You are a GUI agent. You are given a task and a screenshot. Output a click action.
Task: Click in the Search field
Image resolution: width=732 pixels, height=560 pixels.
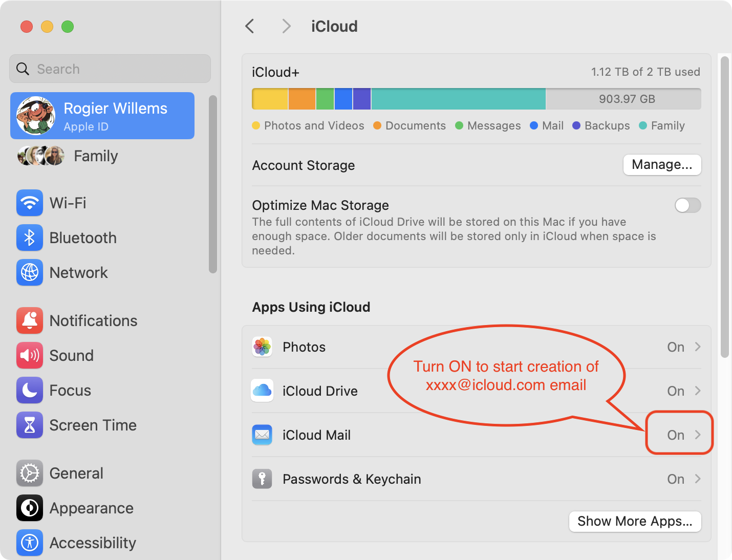pyautogui.click(x=110, y=69)
